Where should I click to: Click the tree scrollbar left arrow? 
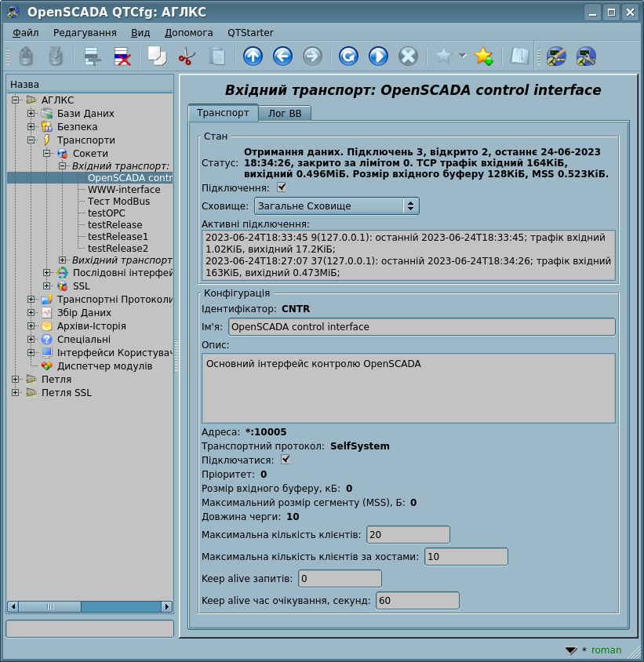[13, 606]
